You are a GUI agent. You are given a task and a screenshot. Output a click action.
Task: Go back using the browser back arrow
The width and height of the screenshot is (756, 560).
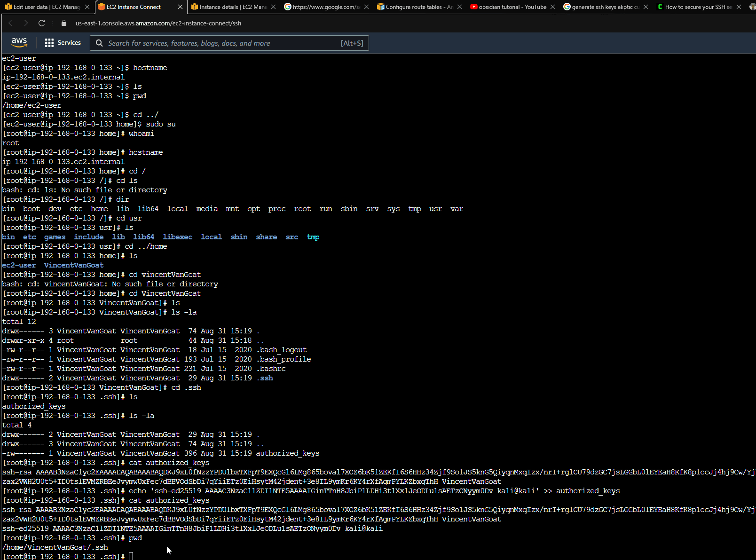tap(10, 23)
